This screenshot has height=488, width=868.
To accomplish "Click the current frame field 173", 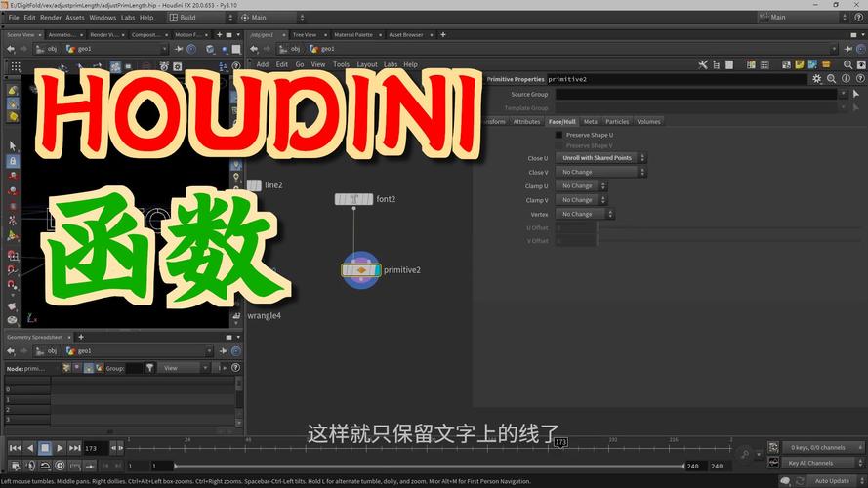I will (96, 448).
